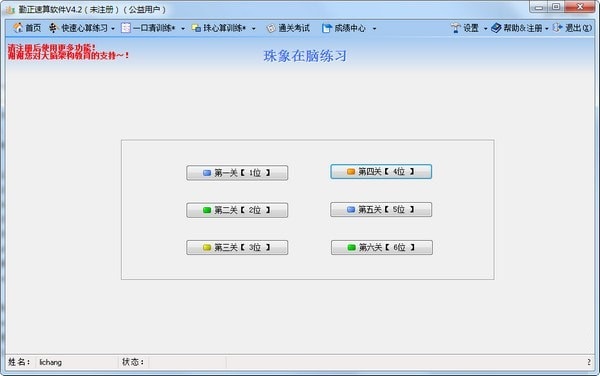
Task: Click the 帮助&注册 book icon
Action: 496,28
